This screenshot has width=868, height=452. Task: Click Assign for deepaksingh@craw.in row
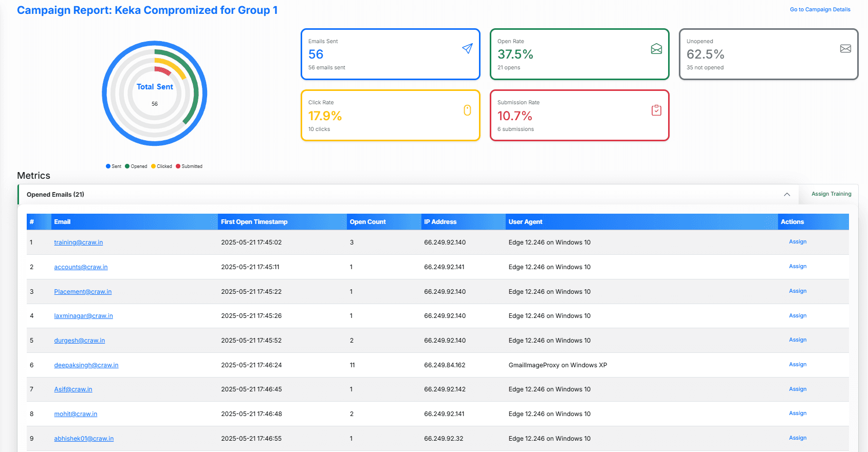pyautogui.click(x=798, y=365)
